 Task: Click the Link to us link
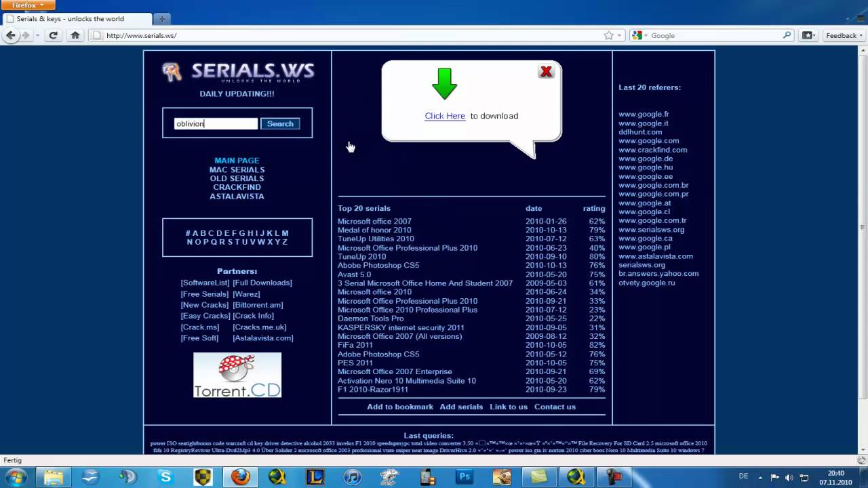509,407
